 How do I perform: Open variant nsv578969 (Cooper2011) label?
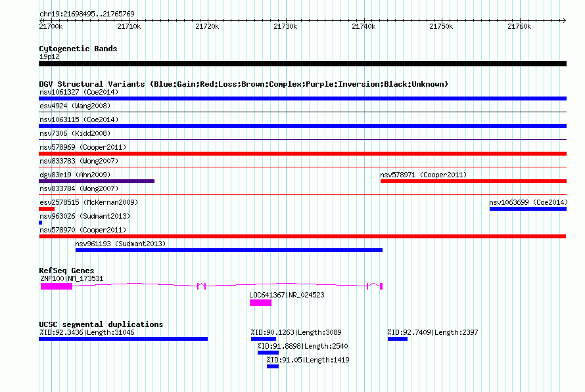pyautogui.click(x=83, y=147)
